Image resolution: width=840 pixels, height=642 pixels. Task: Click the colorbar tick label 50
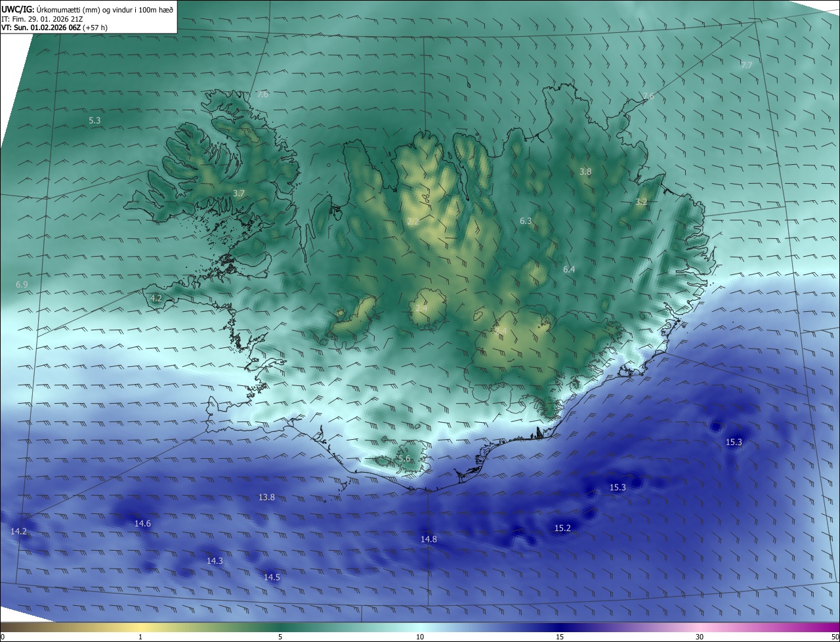click(x=835, y=637)
